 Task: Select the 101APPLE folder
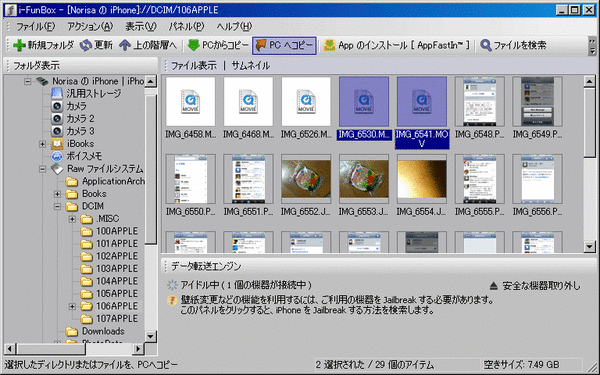(109, 244)
